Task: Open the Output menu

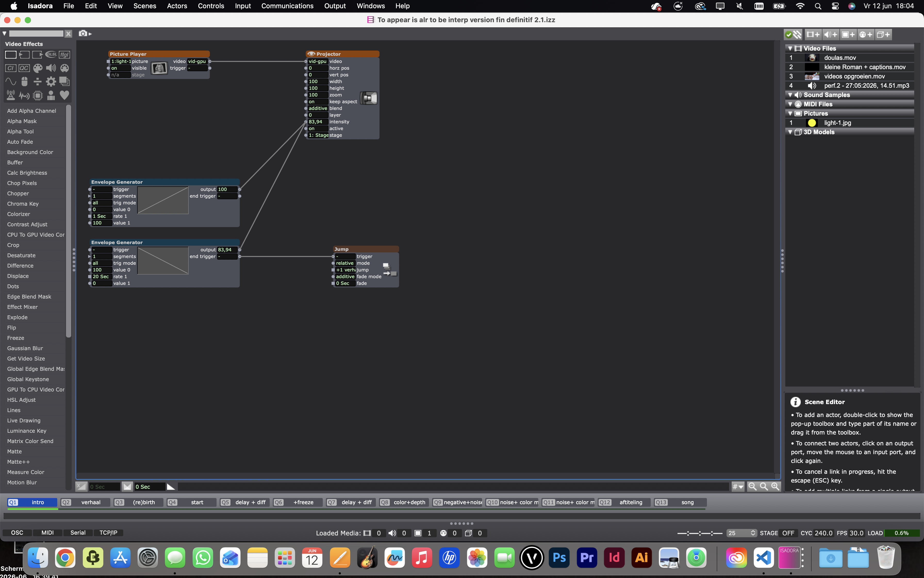Action: pos(335,6)
